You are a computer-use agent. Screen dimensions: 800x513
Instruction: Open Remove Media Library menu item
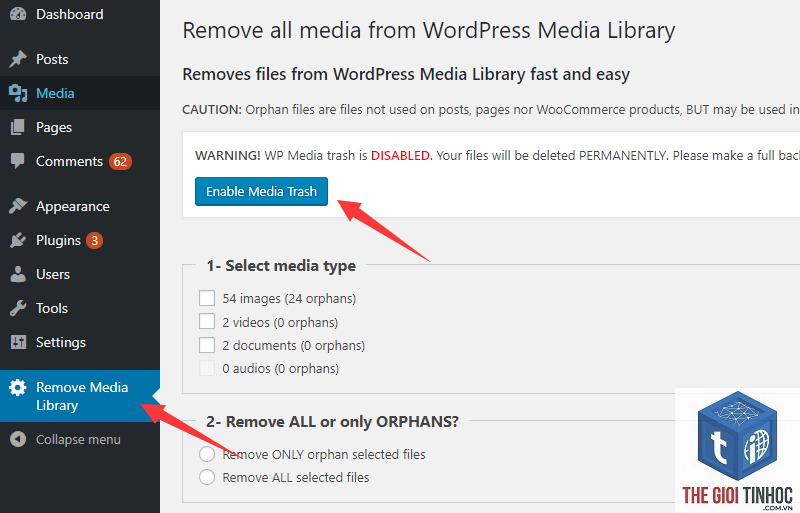[x=80, y=396]
